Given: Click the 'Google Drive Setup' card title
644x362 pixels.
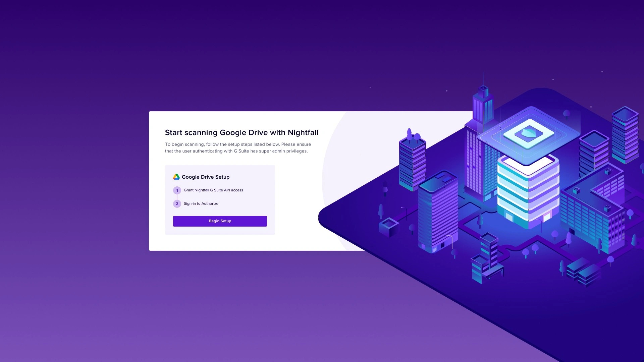Looking at the screenshot, I should coord(206,177).
